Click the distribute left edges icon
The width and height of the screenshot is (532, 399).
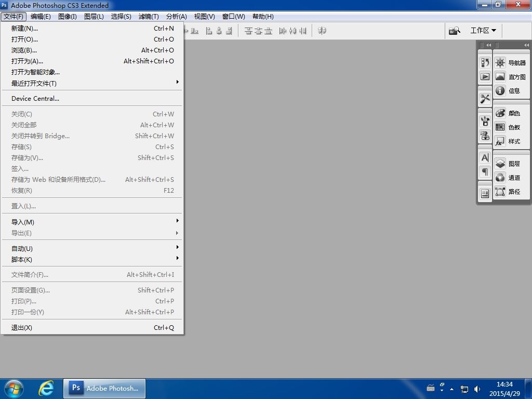(283, 31)
